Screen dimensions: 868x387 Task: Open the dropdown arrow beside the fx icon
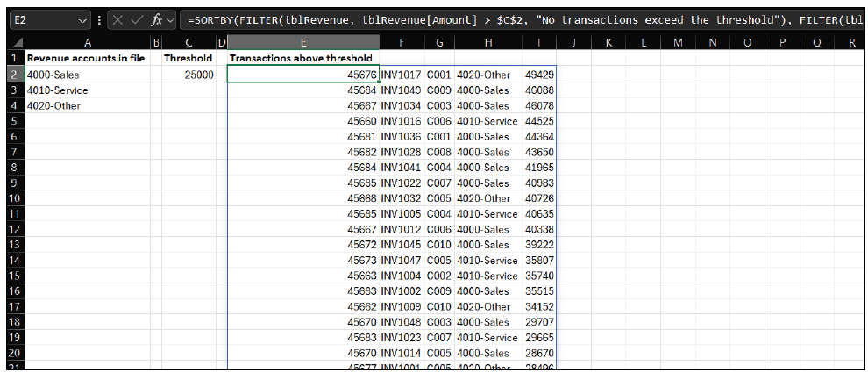(x=170, y=18)
